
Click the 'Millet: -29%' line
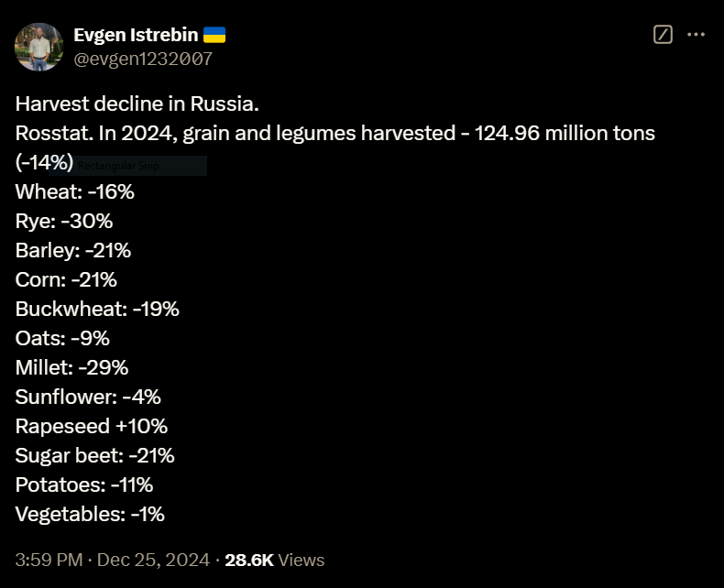(x=72, y=368)
